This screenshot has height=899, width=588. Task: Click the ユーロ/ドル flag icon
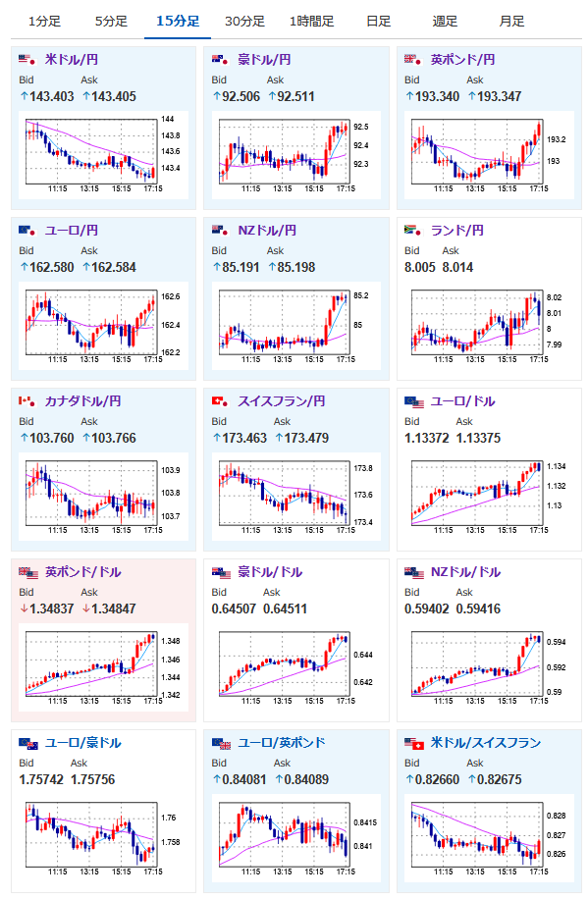[x=413, y=402]
